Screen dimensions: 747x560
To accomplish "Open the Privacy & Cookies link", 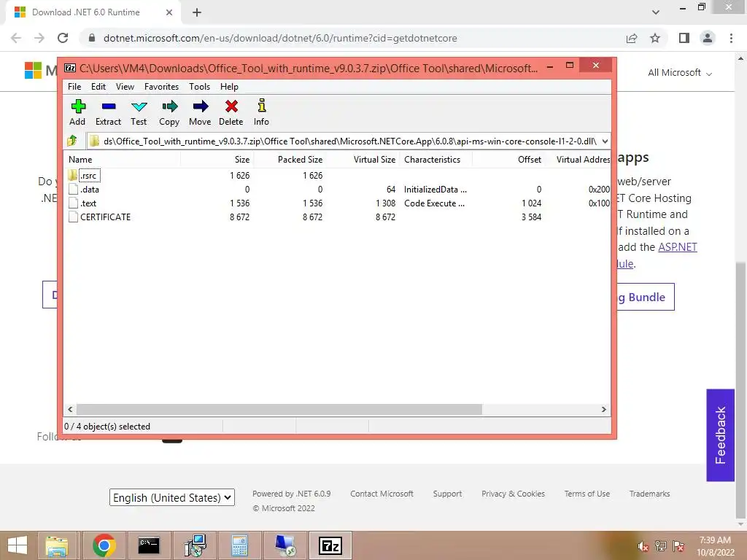I will pyautogui.click(x=513, y=494).
